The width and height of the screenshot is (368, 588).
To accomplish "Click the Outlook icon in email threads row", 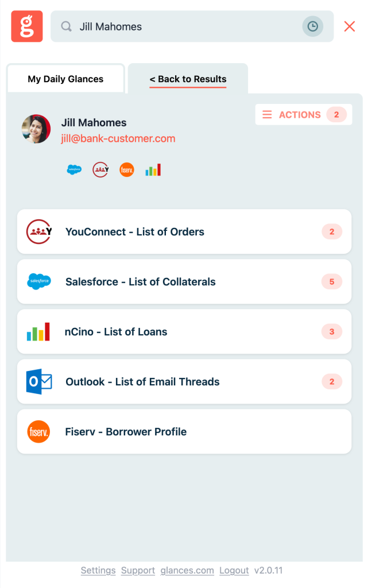I will 39,381.
